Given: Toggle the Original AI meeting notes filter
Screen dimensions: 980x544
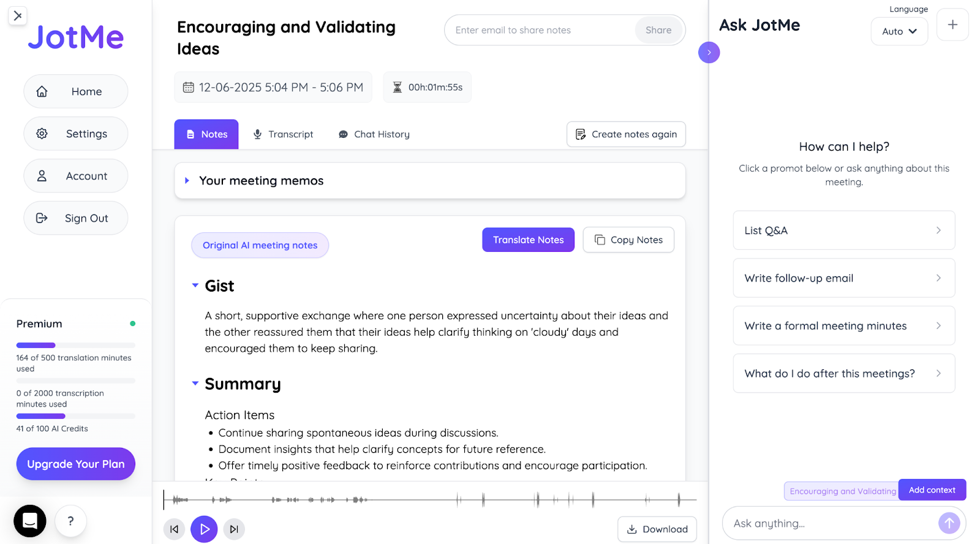Looking at the screenshot, I should tap(259, 245).
